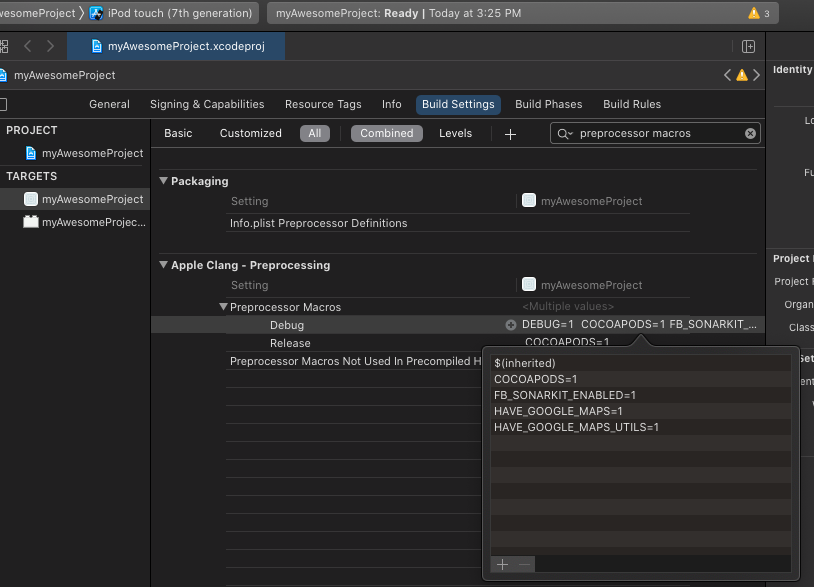The image size is (814, 587).
Task: Add a build setting with the plus button
Action: [x=510, y=134]
